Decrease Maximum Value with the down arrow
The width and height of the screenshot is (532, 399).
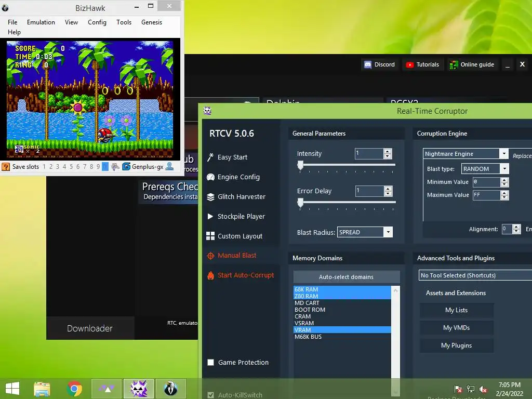tap(504, 197)
